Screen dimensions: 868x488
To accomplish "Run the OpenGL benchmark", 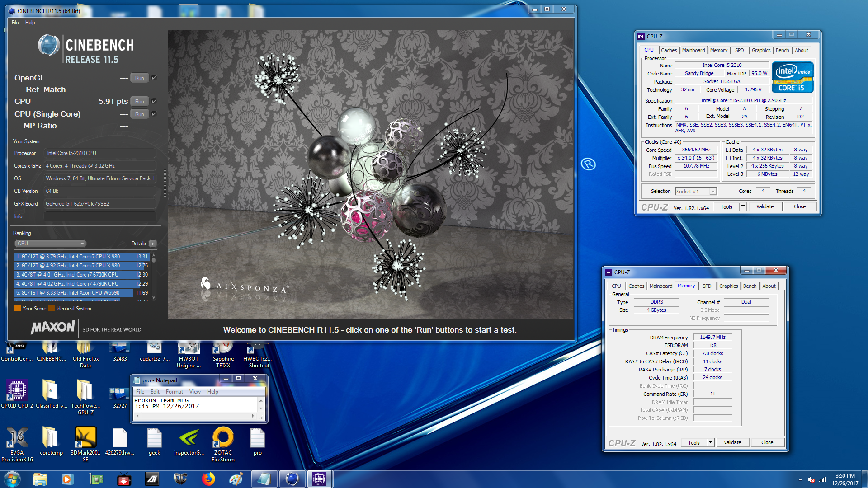I will [139, 78].
